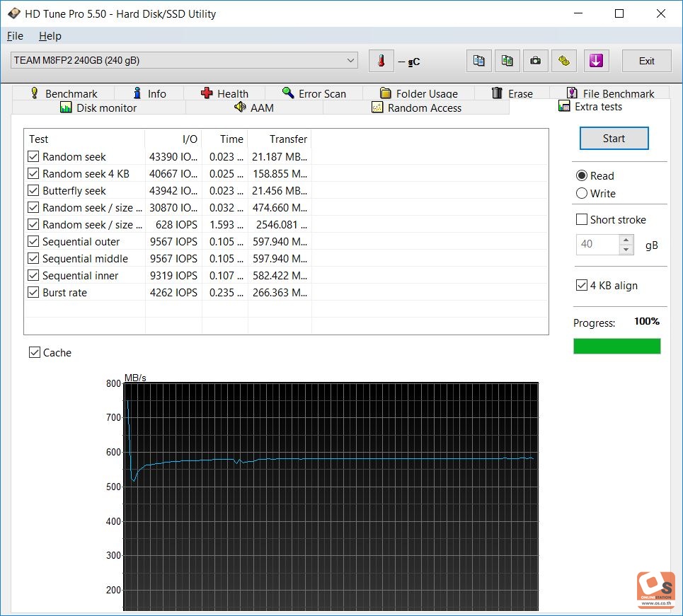Image resolution: width=683 pixels, height=616 pixels.
Task: Click the green progress bar
Action: [616, 346]
